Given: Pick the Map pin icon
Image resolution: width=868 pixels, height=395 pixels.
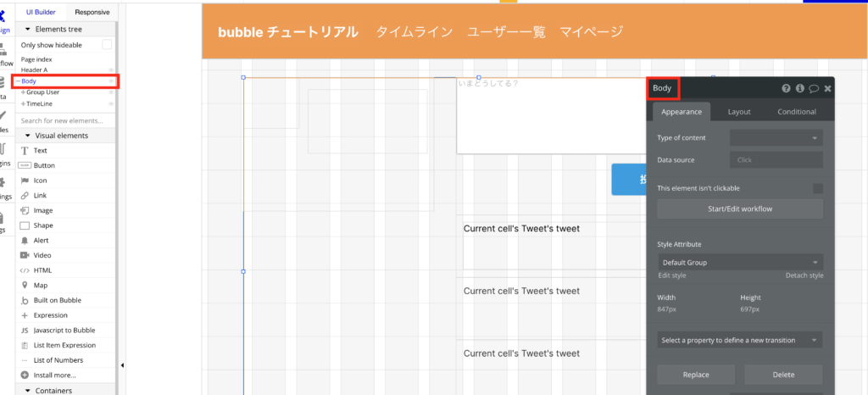Looking at the screenshot, I should [x=25, y=286].
